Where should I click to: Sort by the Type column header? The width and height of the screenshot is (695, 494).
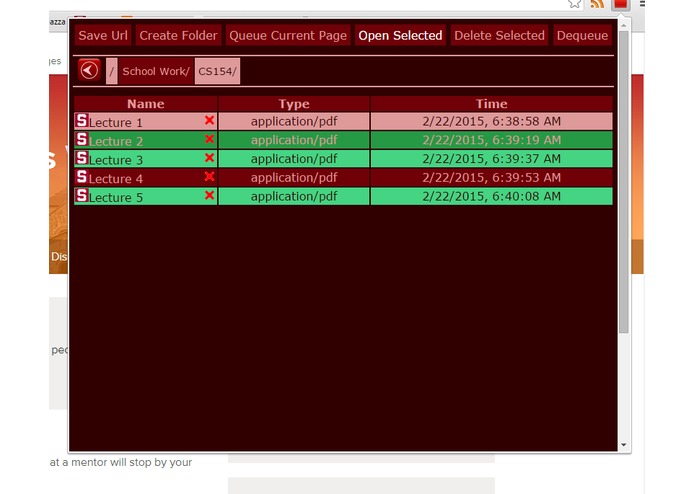(x=294, y=104)
